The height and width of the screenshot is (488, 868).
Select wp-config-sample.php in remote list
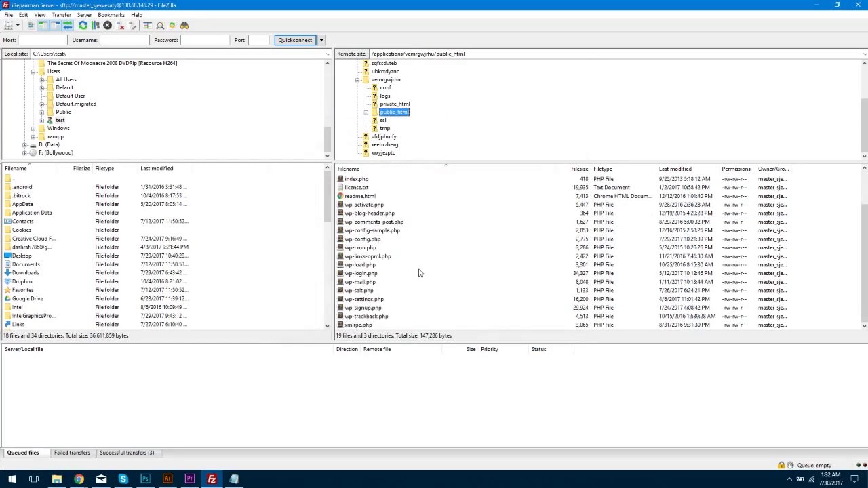click(372, 230)
